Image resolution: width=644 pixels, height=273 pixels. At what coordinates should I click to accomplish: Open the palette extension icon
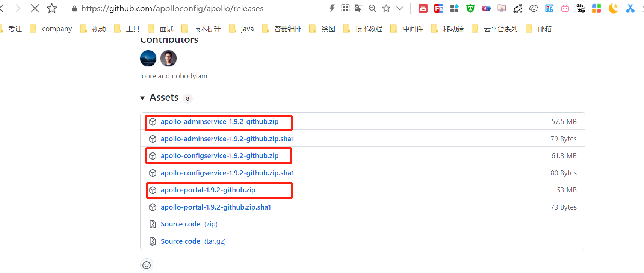(534, 8)
